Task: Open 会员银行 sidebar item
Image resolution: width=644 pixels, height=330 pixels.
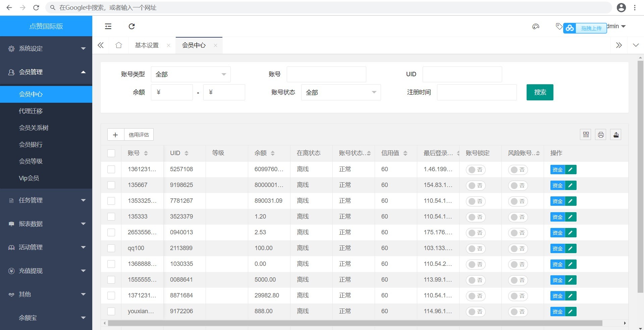Action: (x=46, y=144)
